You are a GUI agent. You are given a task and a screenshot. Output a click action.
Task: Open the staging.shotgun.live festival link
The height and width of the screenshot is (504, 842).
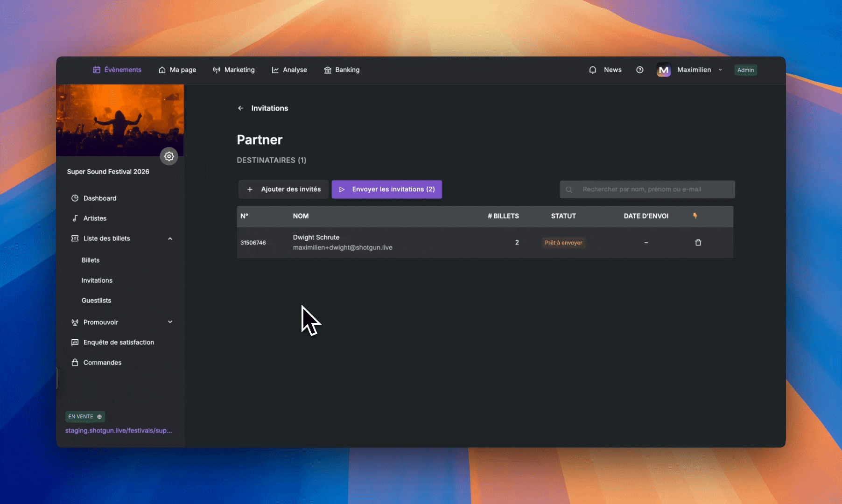[x=119, y=430]
